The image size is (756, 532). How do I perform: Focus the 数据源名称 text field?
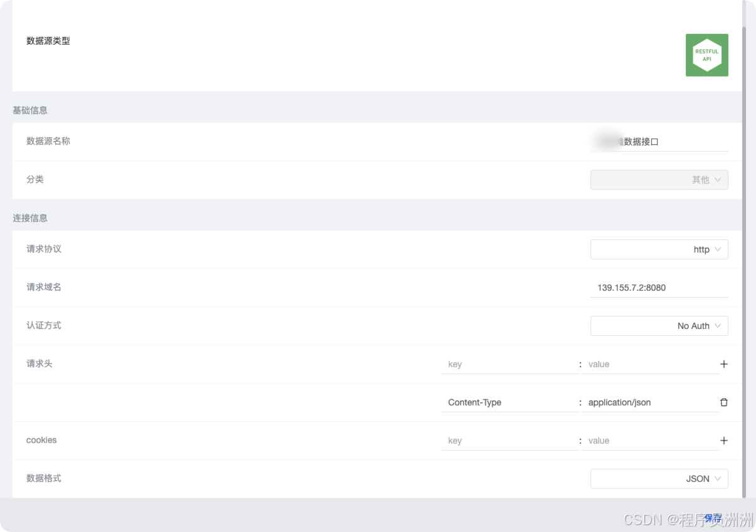659,142
